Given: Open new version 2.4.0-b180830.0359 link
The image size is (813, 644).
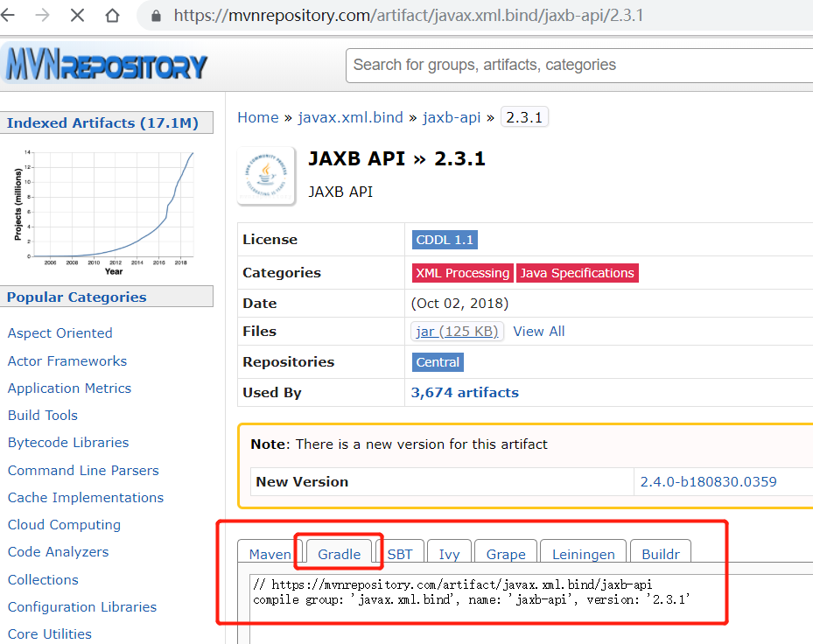Looking at the screenshot, I should pyautogui.click(x=708, y=482).
